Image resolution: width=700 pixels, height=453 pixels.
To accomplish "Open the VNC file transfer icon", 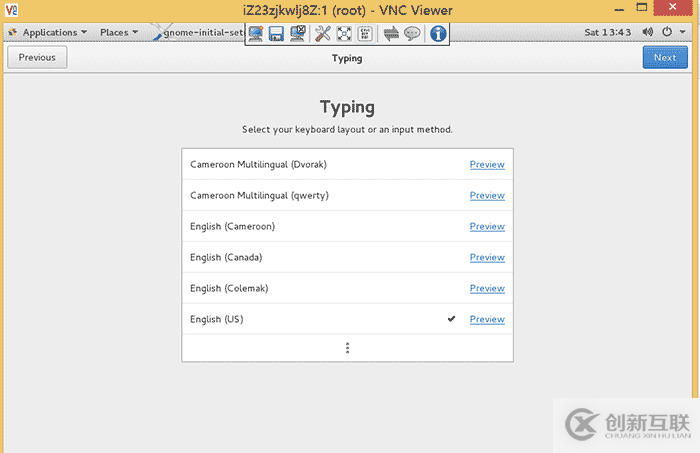I will pos(391,33).
